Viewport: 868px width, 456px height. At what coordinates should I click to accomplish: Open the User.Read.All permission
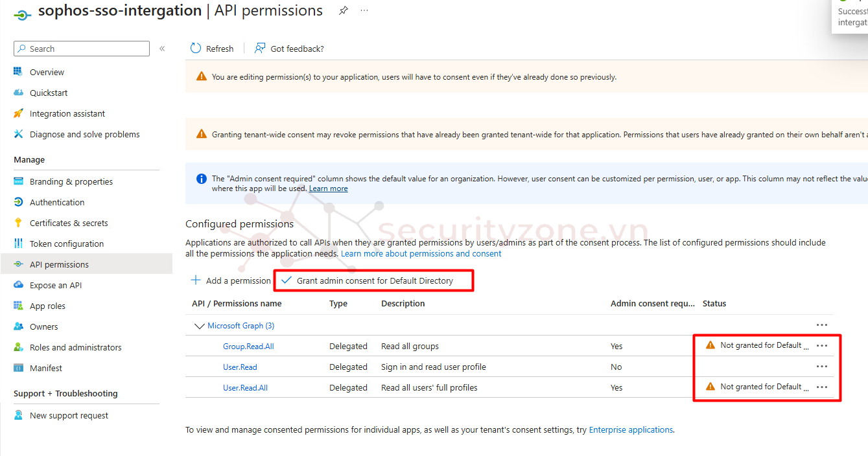245,388
